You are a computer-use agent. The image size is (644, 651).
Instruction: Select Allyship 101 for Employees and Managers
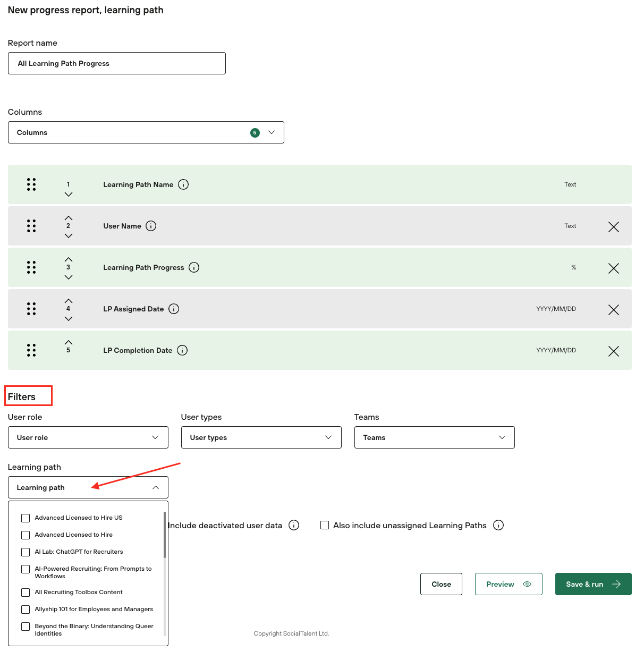click(x=26, y=610)
